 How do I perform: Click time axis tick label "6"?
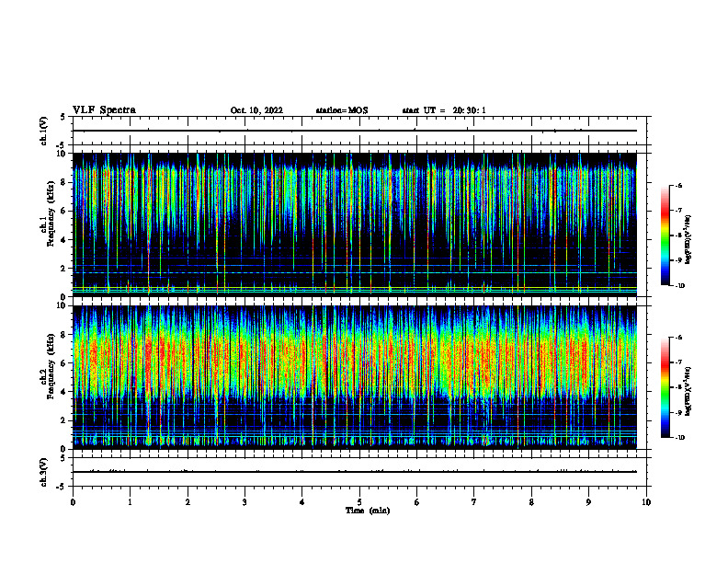pyautogui.click(x=417, y=502)
